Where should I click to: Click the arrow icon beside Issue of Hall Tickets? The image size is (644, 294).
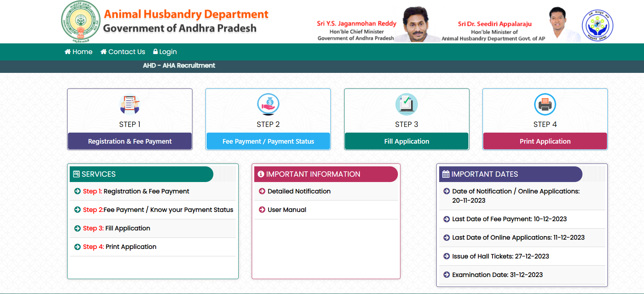click(x=447, y=256)
